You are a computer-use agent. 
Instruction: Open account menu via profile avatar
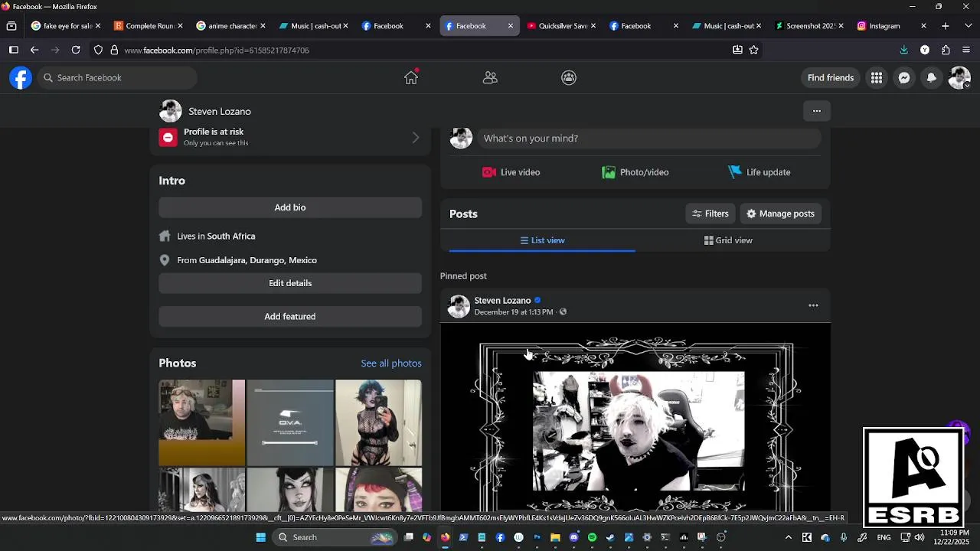[x=959, y=77]
